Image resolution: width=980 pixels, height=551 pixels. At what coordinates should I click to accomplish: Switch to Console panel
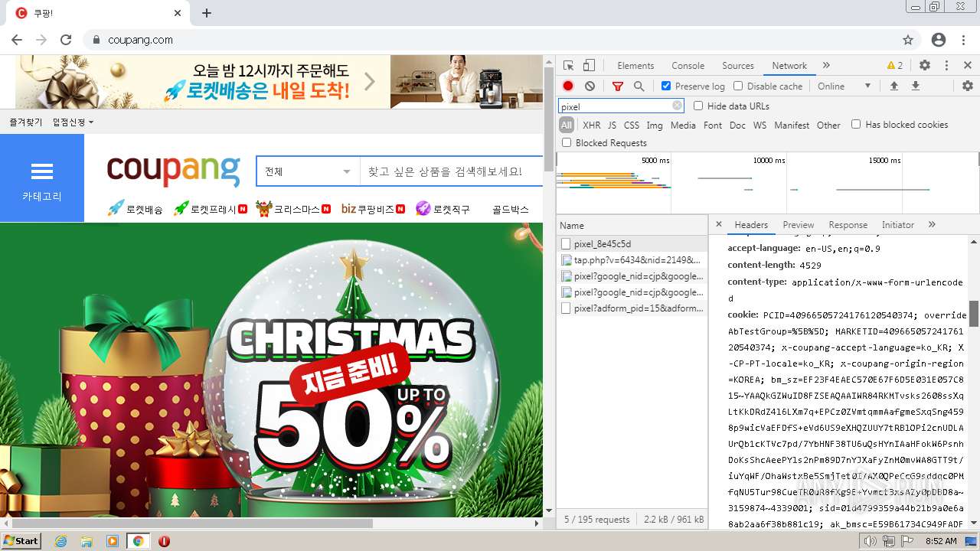pyautogui.click(x=688, y=66)
